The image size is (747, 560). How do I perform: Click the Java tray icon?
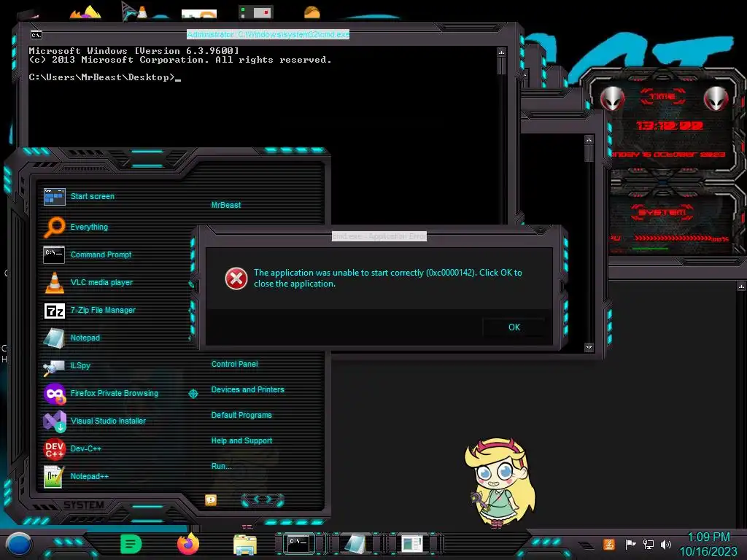click(609, 544)
